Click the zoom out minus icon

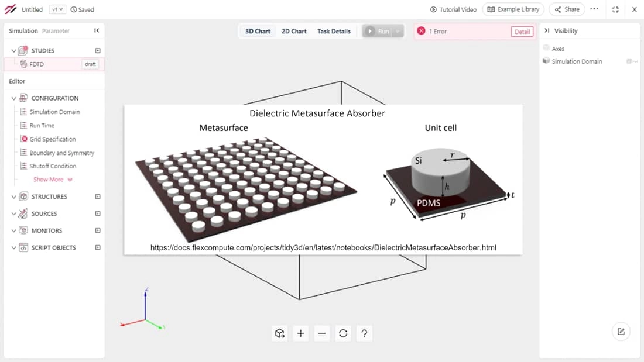[322, 333]
